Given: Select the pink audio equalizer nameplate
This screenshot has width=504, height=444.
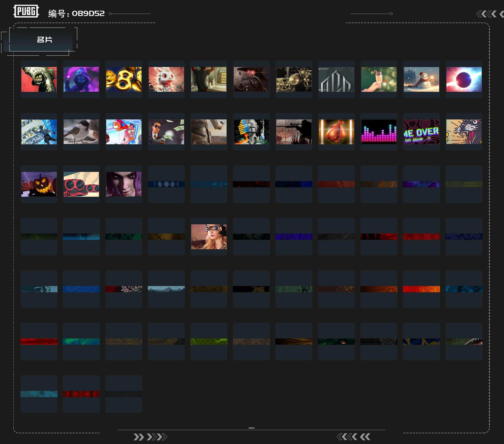Looking at the screenshot, I should (379, 132).
